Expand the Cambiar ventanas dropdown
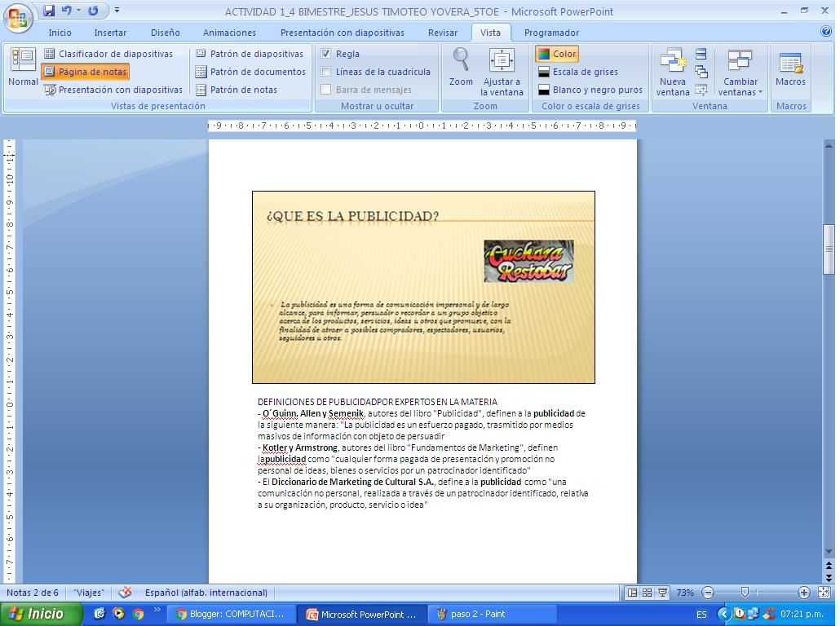This screenshot has height=626, width=840. [741, 72]
